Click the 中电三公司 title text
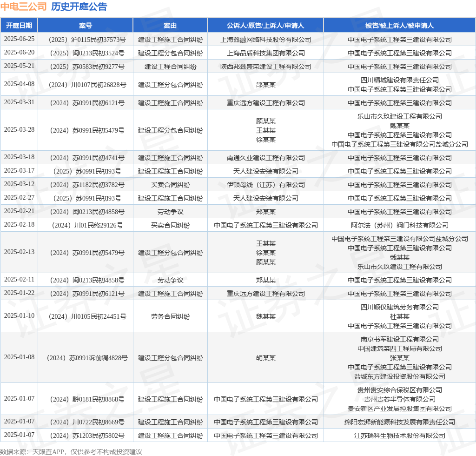This screenshot has width=476, height=456. pos(23,7)
